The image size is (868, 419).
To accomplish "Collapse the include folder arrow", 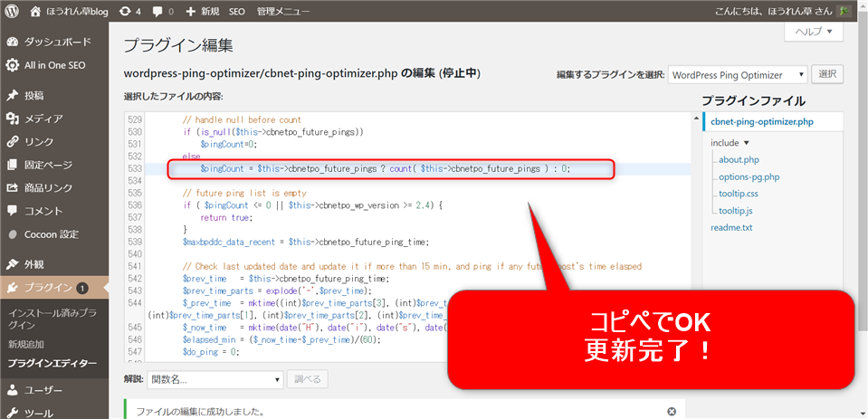I will click(x=747, y=143).
